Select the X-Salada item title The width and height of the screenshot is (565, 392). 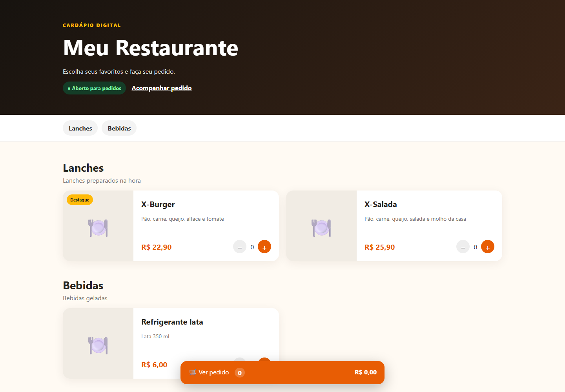click(x=381, y=204)
